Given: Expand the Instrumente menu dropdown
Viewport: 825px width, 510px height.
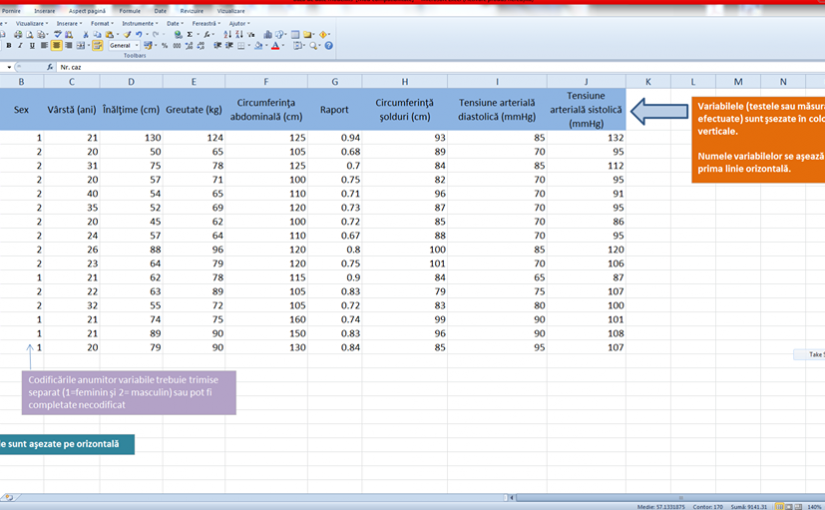Looking at the screenshot, I should (139, 22).
